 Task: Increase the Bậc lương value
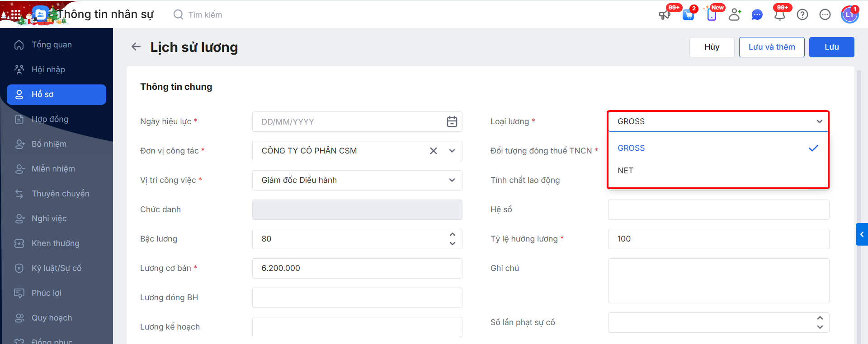pos(452,234)
